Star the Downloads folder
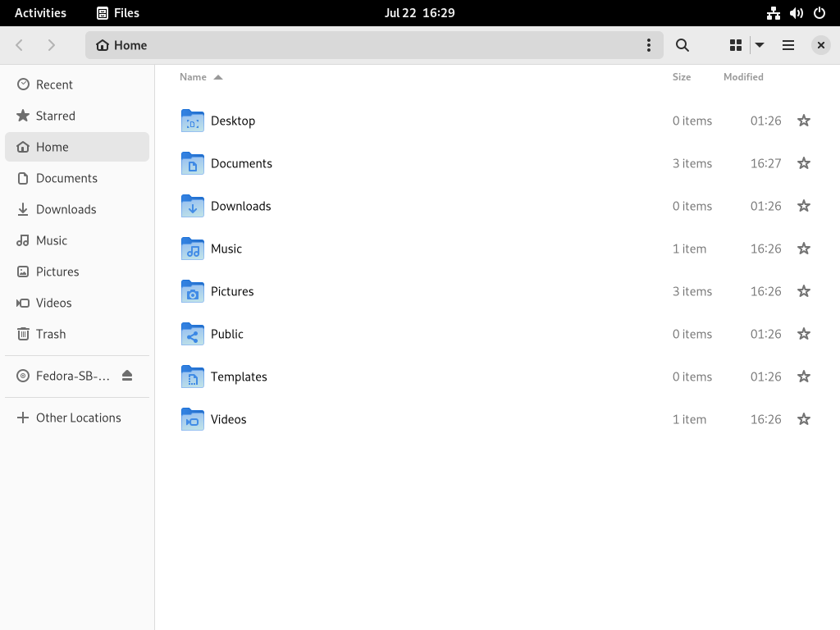 click(804, 206)
